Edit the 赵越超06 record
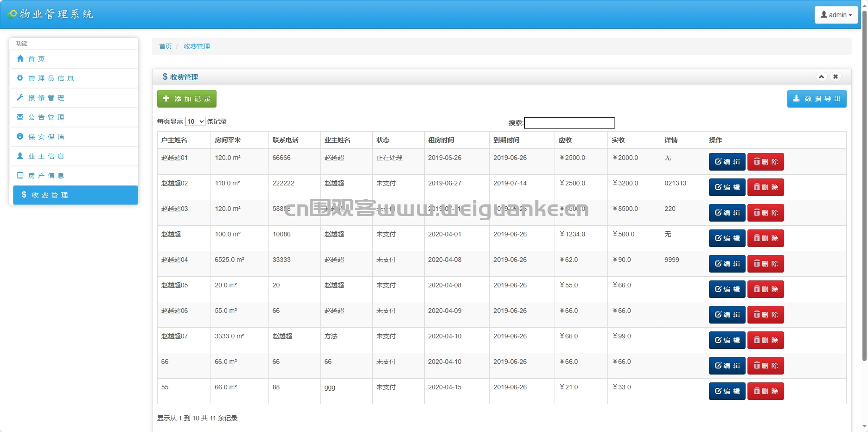The width and height of the screenshot is (868, 432). pos(727,315)
